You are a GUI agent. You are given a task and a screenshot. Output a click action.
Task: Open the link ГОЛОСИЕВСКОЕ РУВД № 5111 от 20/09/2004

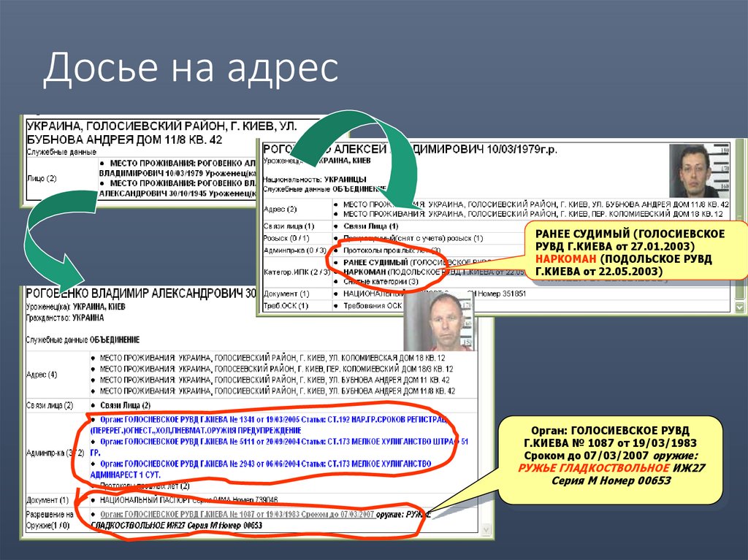click(x=279, y=447)
